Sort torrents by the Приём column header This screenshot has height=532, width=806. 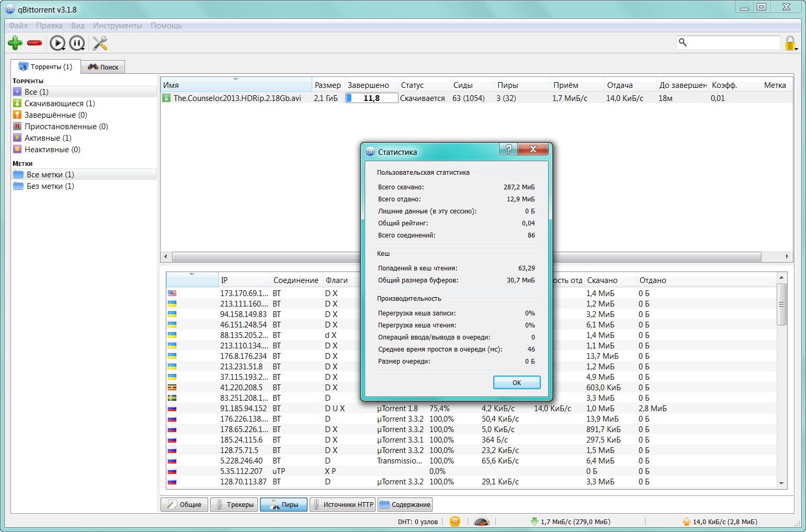[577, 85]
